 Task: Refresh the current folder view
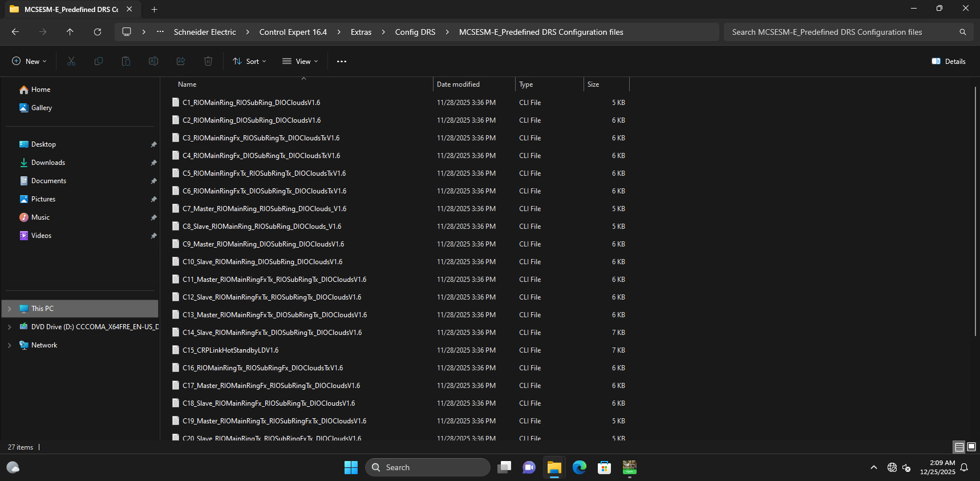pyautogui.click(x=98, y=32)
